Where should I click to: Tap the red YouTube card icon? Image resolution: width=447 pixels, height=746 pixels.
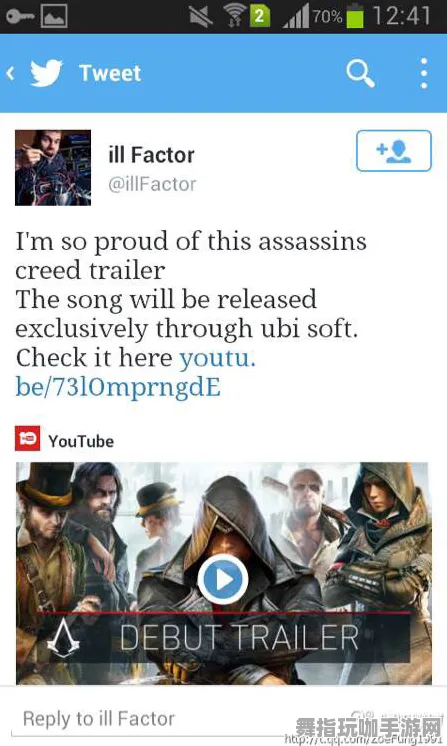(28, 438)
